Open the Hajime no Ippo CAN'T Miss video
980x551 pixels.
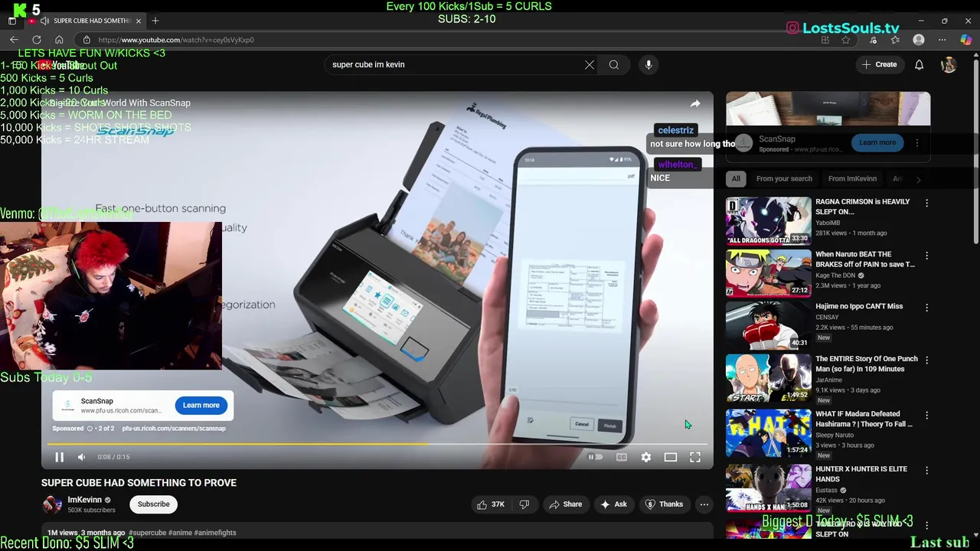[859, 306]
